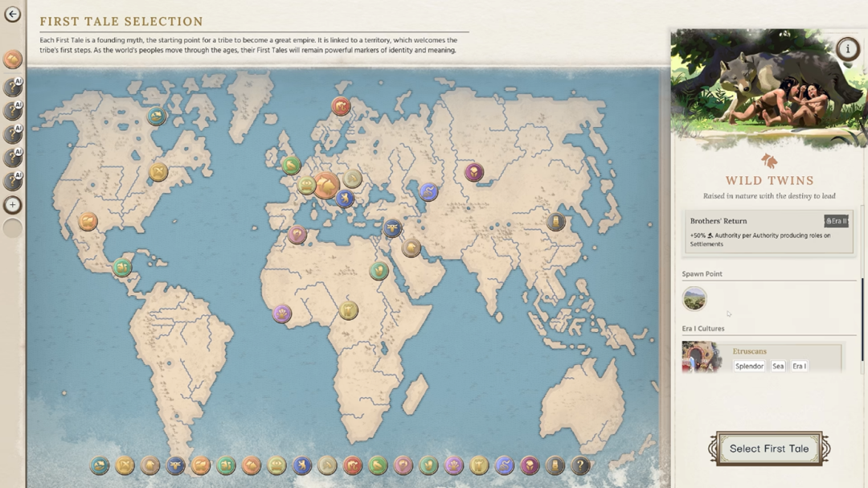Select the yellow marker in central Africa

pos(348,310)
